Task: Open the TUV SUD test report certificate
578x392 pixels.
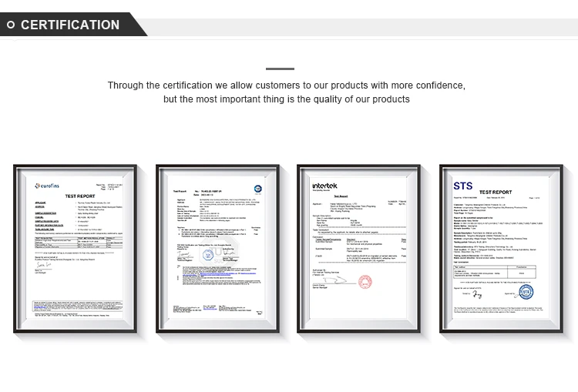Action: tap(217, 249)
